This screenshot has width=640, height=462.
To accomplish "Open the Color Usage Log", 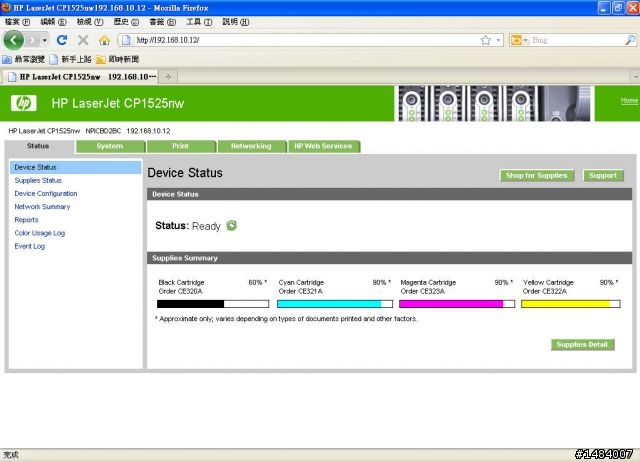I will 40,233.
